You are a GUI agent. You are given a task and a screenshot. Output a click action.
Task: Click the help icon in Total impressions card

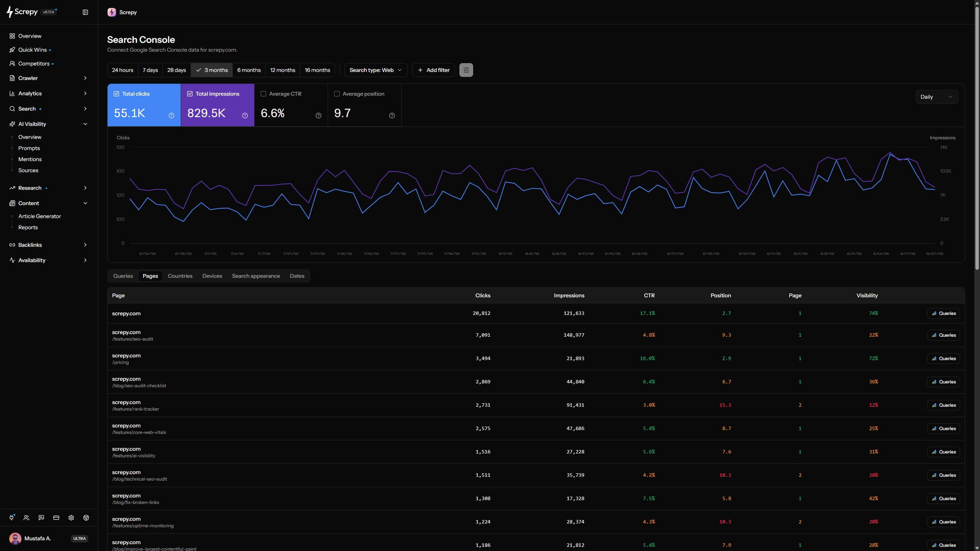tap(245, 116)
